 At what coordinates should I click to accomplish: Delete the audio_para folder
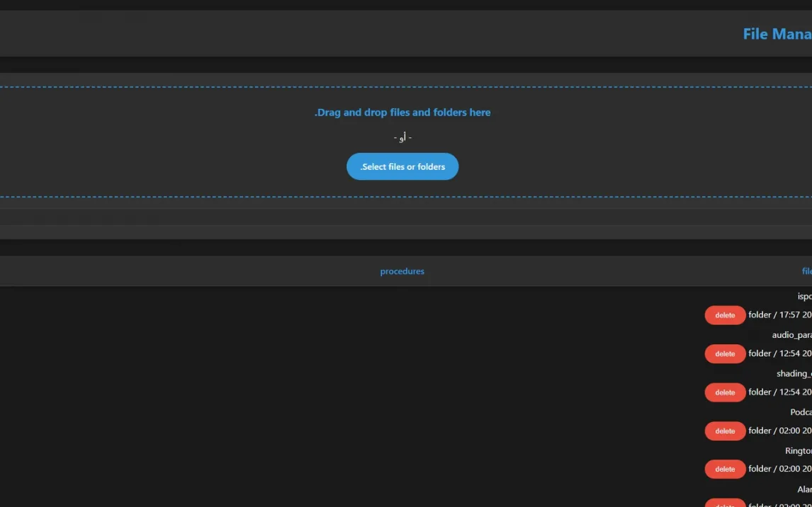pos(725,353)
